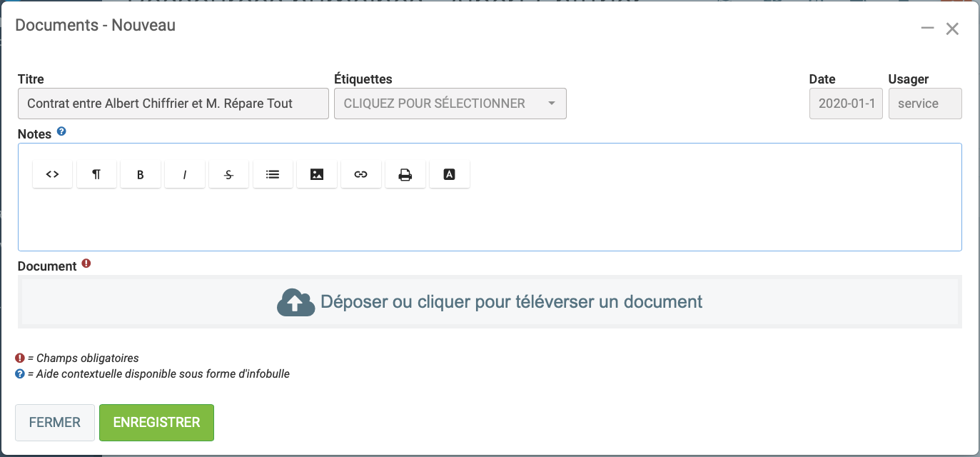Insert an image into the Notes

coord(317,174)
